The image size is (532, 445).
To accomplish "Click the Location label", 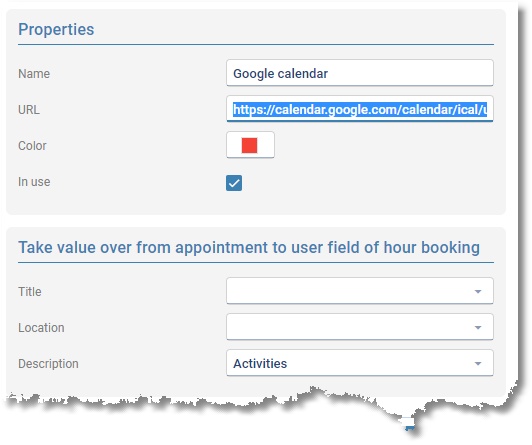I will 41,328.
